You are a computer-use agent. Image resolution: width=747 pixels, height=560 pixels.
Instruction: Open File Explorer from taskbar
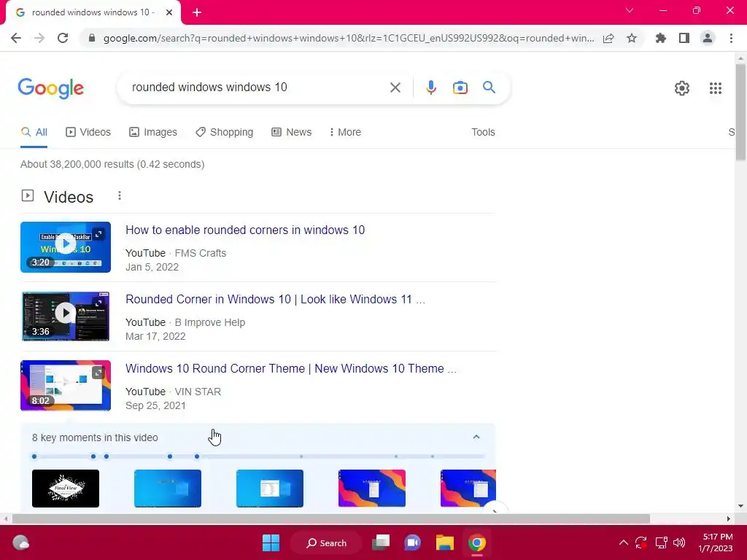(x=444, y=542)
